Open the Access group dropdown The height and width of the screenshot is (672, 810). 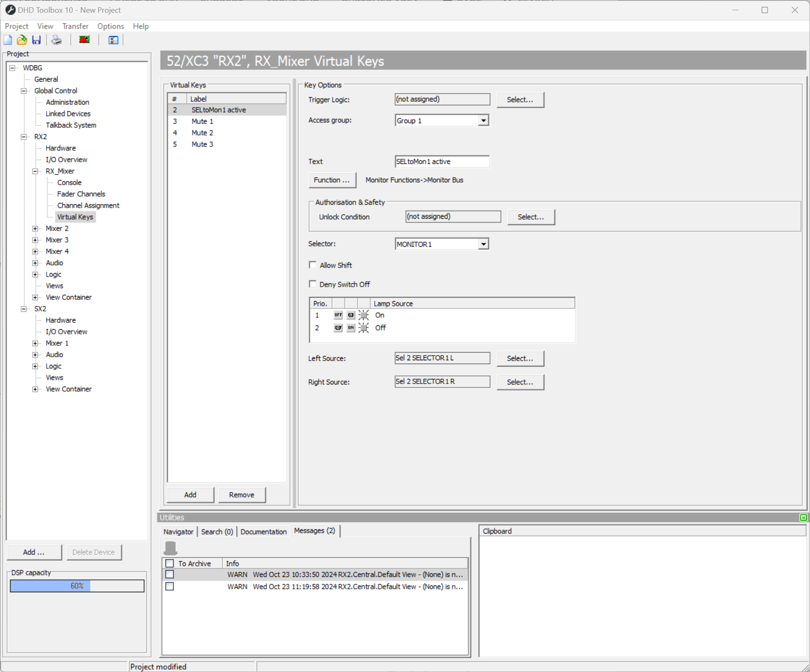[x=483, y=120]
